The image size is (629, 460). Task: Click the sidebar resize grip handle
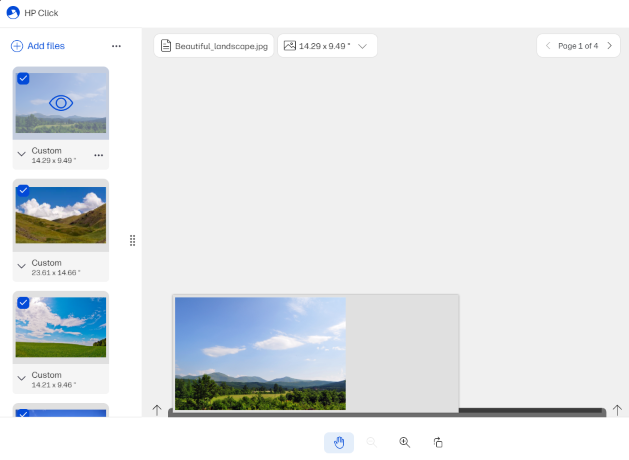tap(132, 240)
